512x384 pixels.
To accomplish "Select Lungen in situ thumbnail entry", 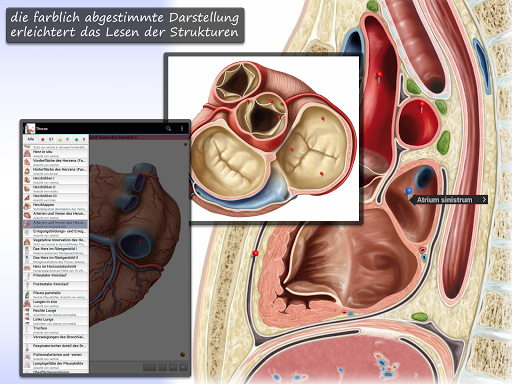I will click(x=56, y=303).
